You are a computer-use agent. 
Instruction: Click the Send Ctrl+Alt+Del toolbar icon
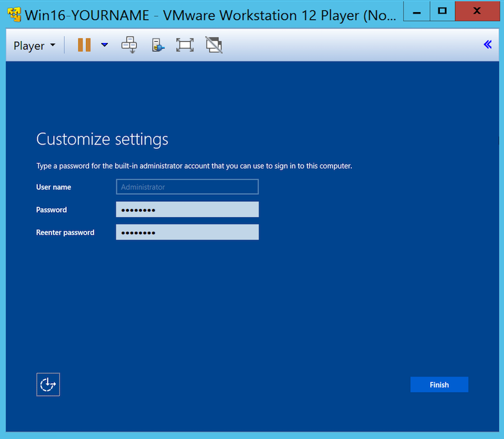coord(129,45)
